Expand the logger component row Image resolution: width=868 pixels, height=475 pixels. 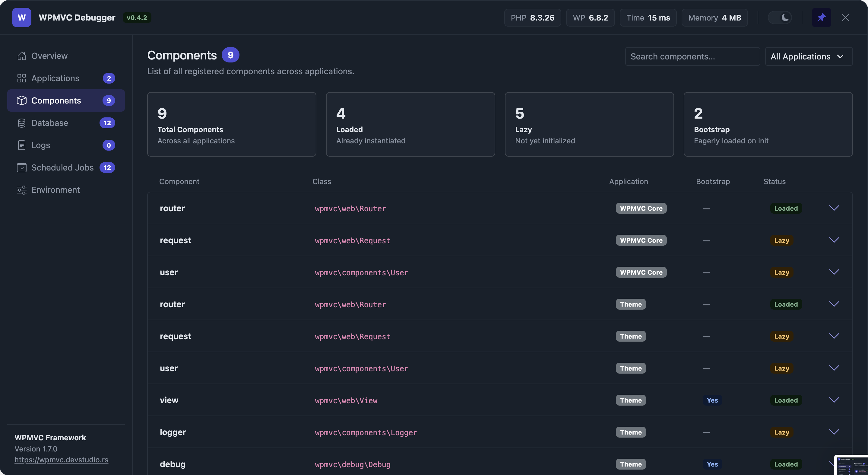pos(834,432)
